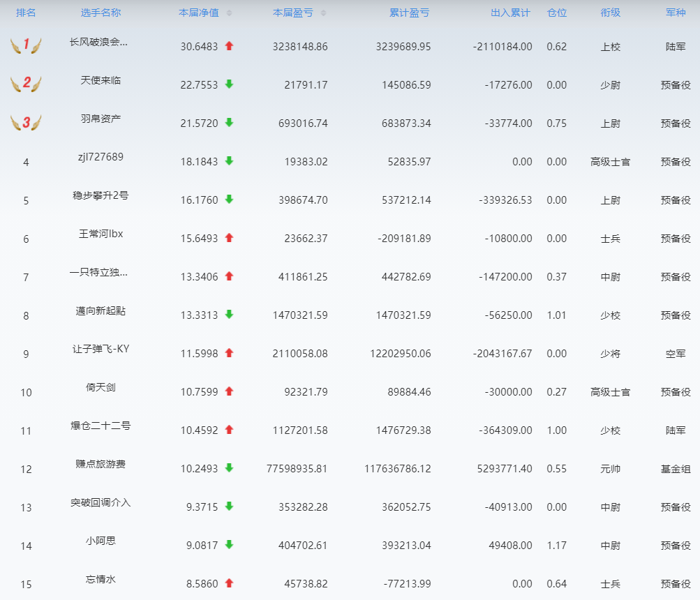
Task: Select in-out total -2043167.67
Action: (502, 354)
